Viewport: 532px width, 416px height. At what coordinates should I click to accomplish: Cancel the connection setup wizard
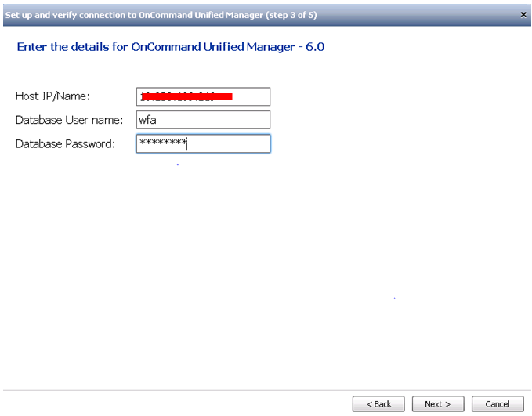pyautogui.click(x=498, y=403)
